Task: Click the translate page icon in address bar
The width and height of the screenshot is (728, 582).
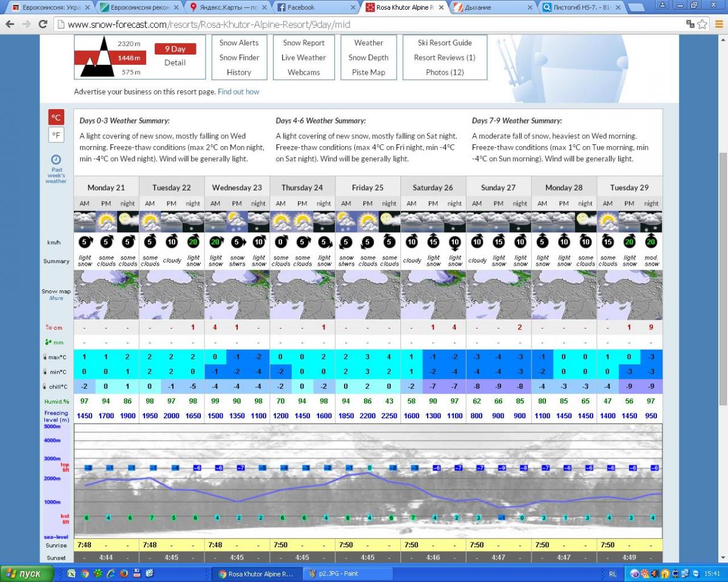Action: [x=690, y=24]
